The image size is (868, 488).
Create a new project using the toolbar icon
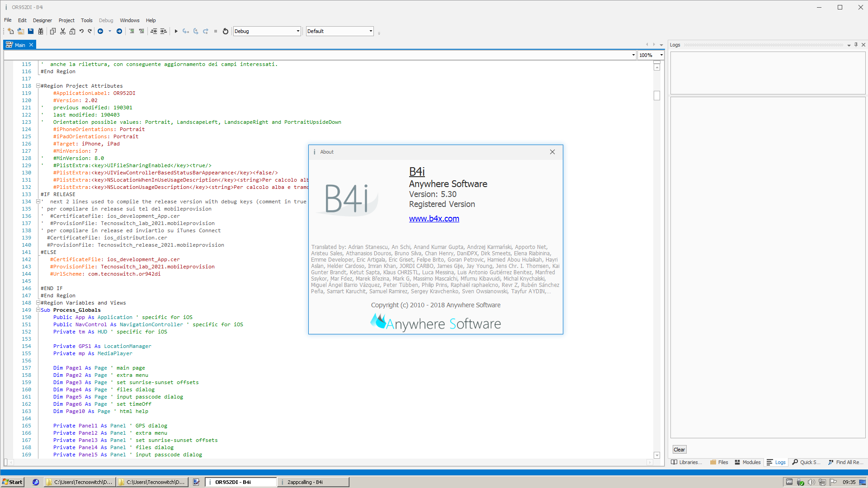10,31
